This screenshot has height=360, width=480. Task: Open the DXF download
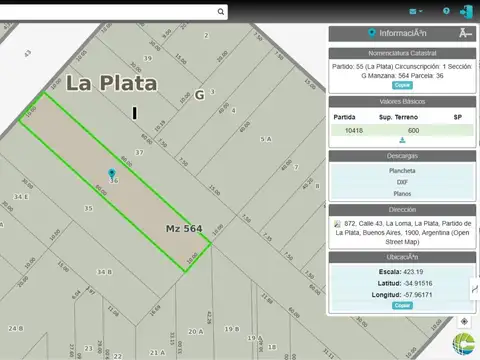(402, 182)
